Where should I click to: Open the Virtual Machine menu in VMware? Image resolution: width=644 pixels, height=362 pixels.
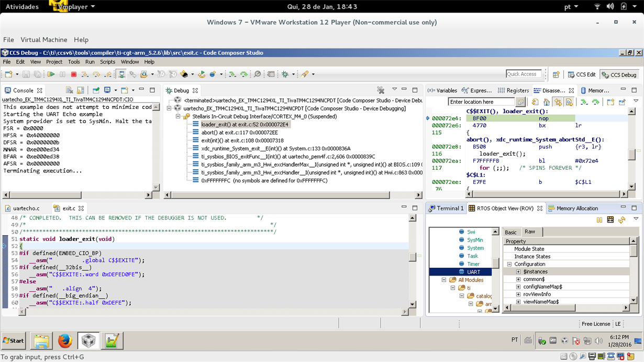44,40
